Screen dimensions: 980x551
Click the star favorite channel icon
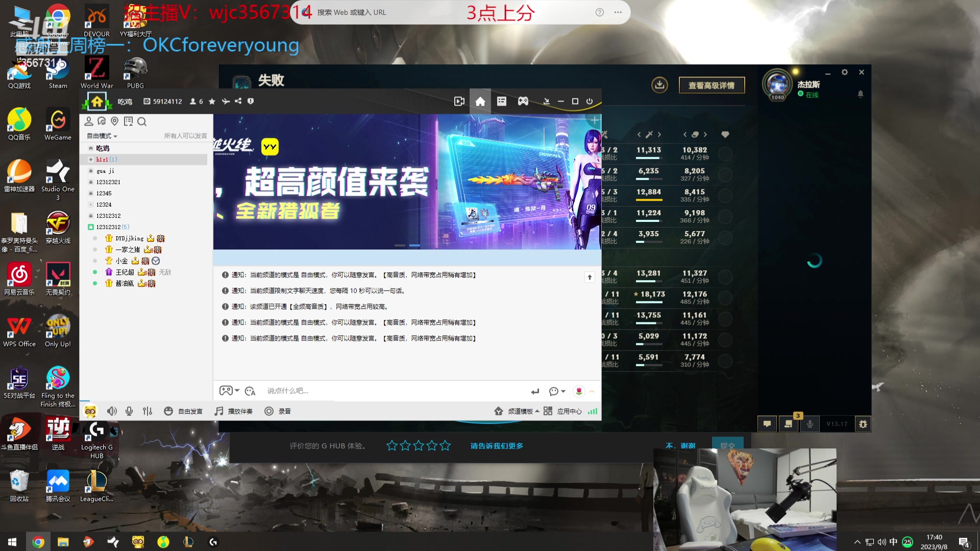point(212,102)
